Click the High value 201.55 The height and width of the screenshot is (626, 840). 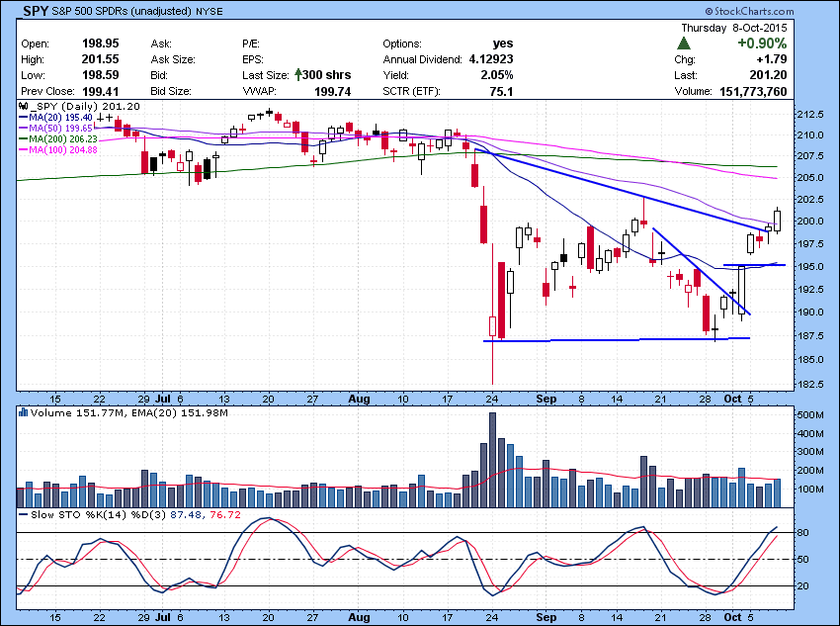tap(100, 59)
